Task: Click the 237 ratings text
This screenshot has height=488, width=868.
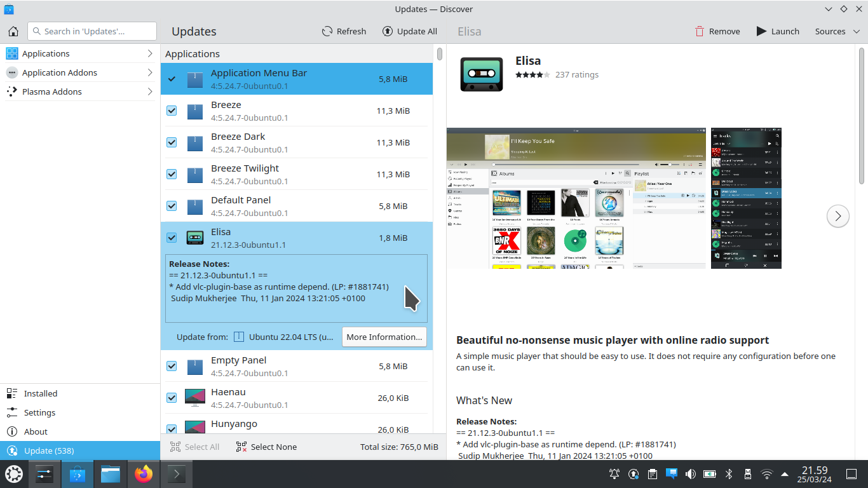Action: click(x=577, y=74)
